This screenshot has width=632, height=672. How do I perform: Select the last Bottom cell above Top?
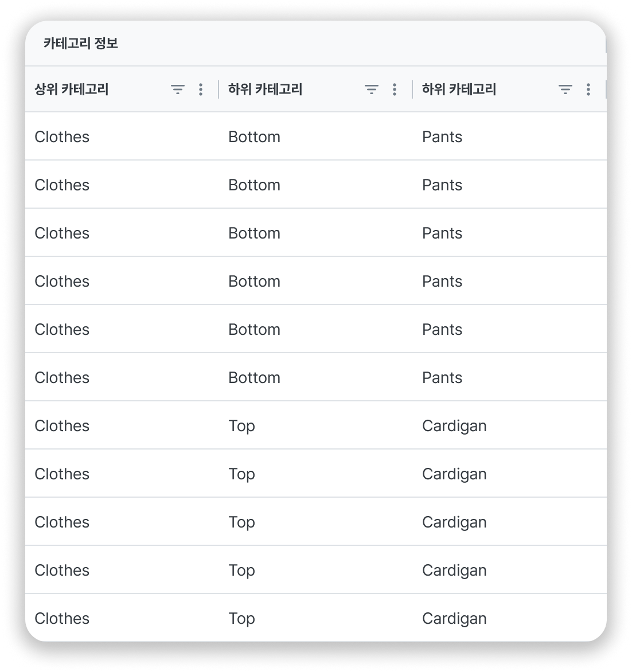tap(254, 378)
